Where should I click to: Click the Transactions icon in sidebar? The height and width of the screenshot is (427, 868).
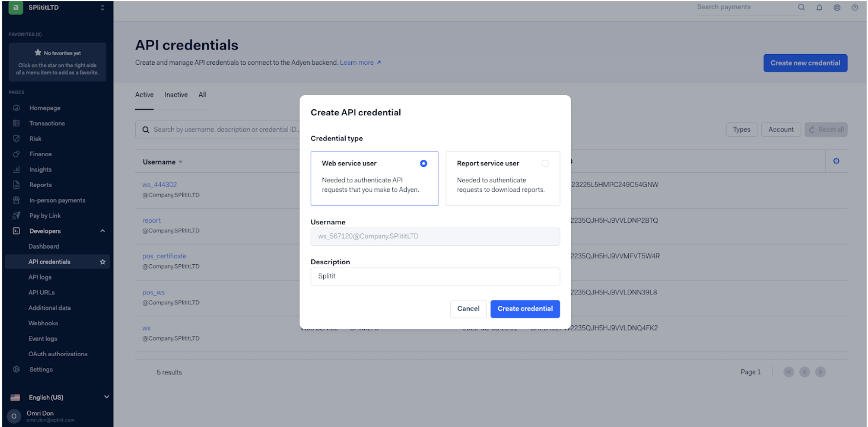[16, 123]
